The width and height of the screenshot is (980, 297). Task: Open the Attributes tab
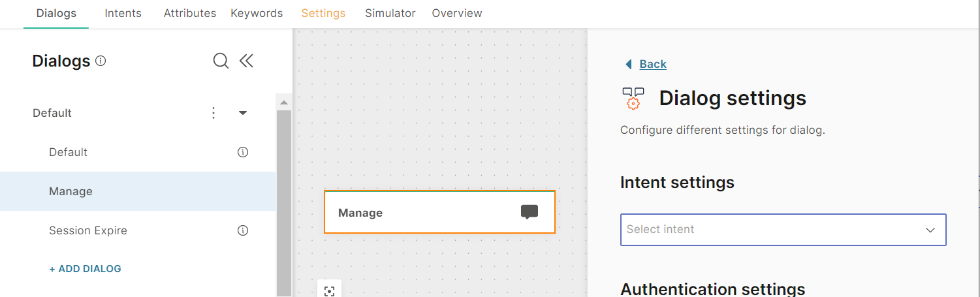coord(190,13)
